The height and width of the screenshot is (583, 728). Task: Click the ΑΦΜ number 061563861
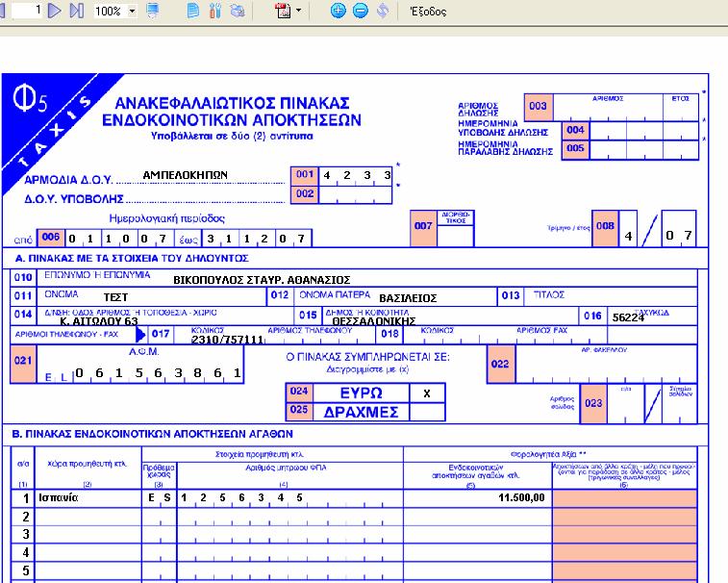coord(159,373)
